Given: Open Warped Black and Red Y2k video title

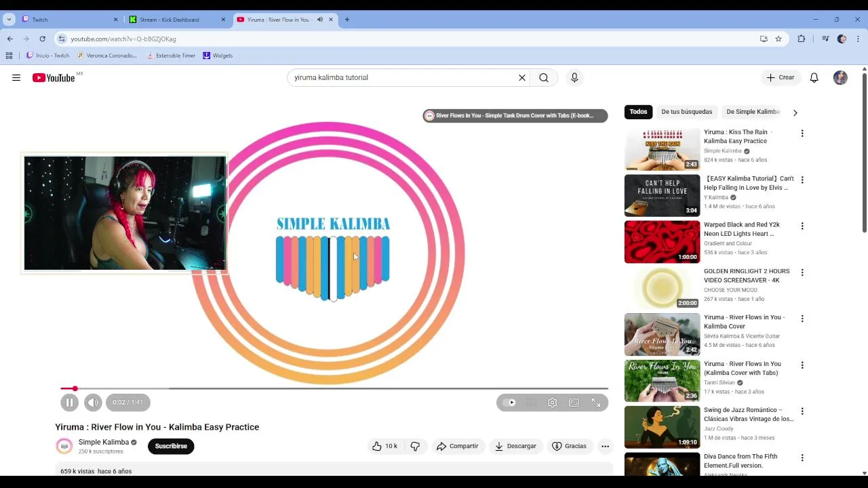Looking at the screenshot, I should [742, 229].
